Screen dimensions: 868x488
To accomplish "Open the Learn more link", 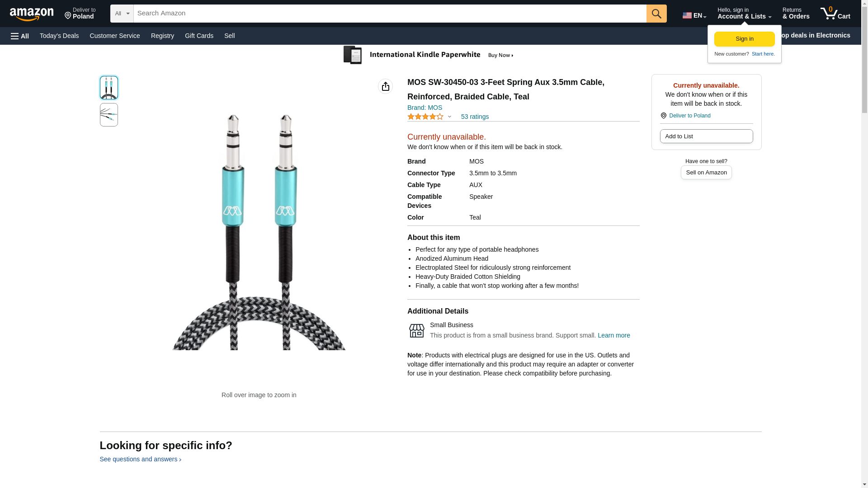I will pos(613,335).
